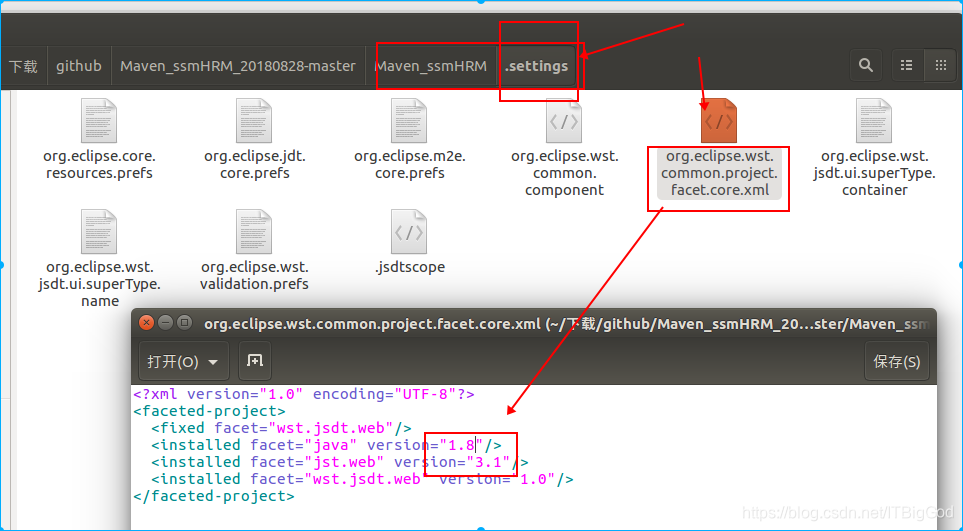Select jsdt.ui.superType.name file icon

(x=99, y=231)
